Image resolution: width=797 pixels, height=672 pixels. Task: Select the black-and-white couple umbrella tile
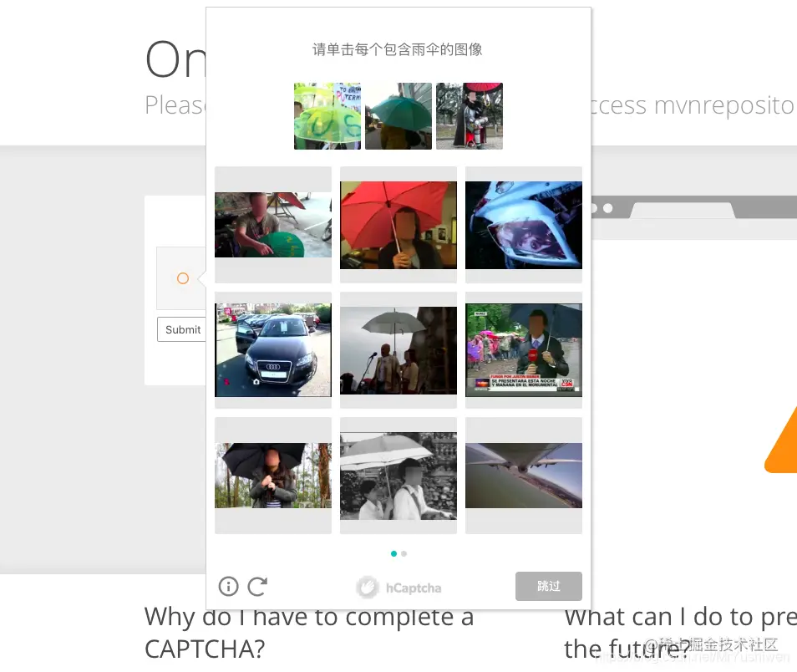398,476
